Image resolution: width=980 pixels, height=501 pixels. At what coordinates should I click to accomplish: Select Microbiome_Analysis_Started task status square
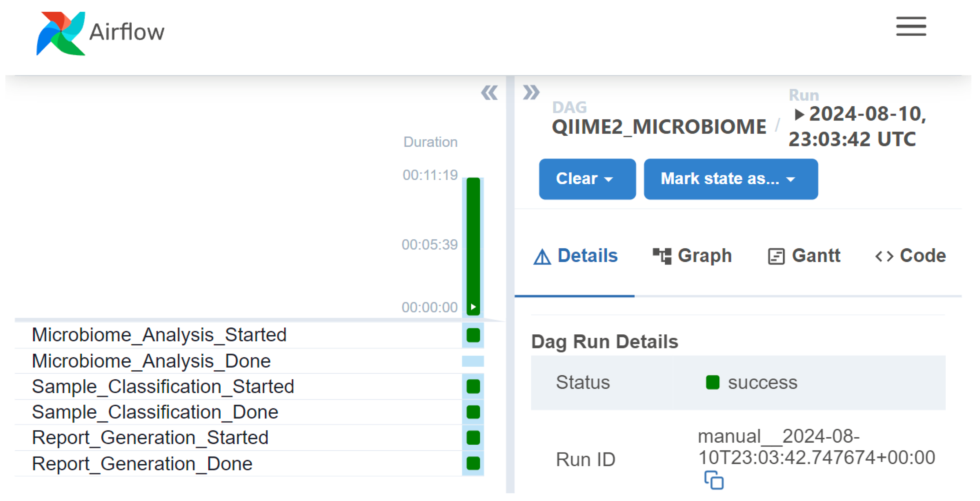point(473,335)
